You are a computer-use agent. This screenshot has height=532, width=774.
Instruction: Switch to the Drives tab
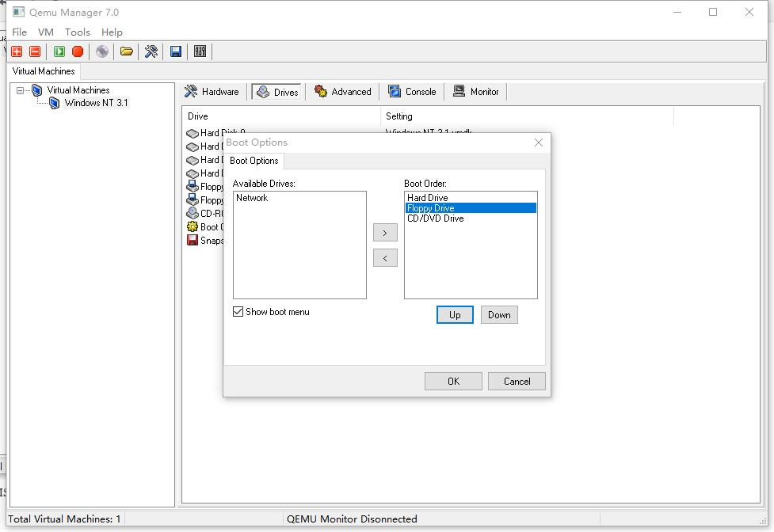(277, 92)
